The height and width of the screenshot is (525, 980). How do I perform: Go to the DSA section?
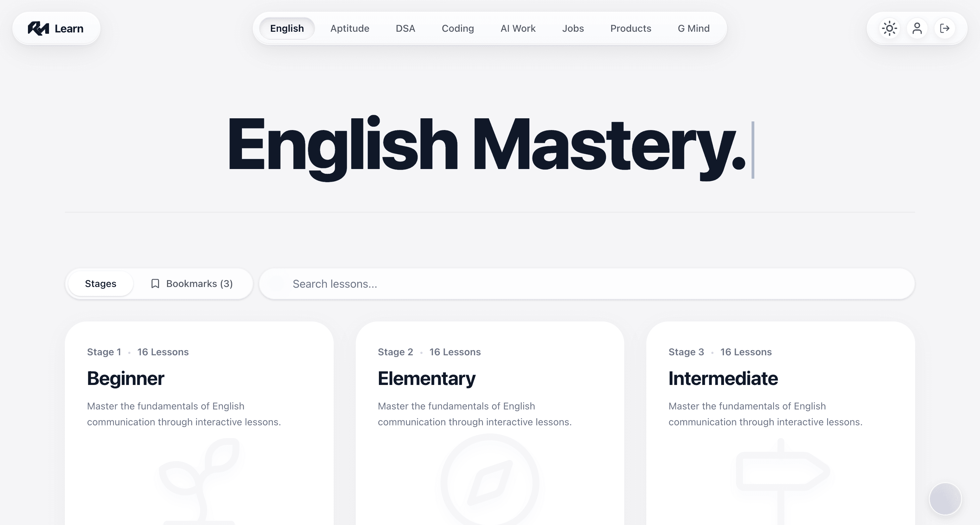coord(405,29)
